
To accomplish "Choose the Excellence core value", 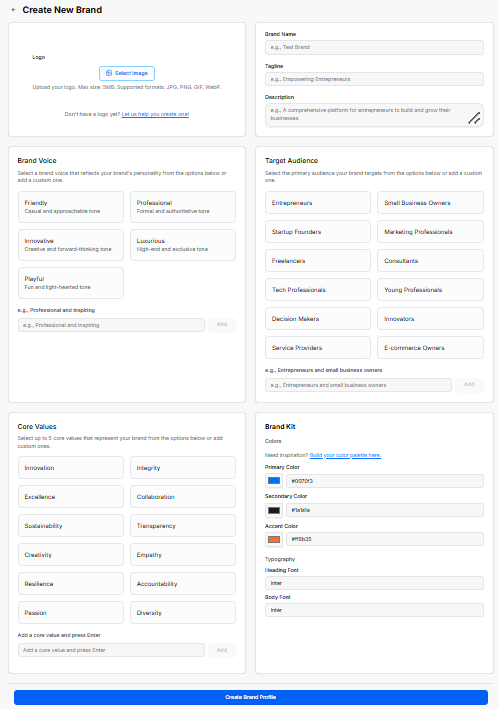I will [71, 496].
